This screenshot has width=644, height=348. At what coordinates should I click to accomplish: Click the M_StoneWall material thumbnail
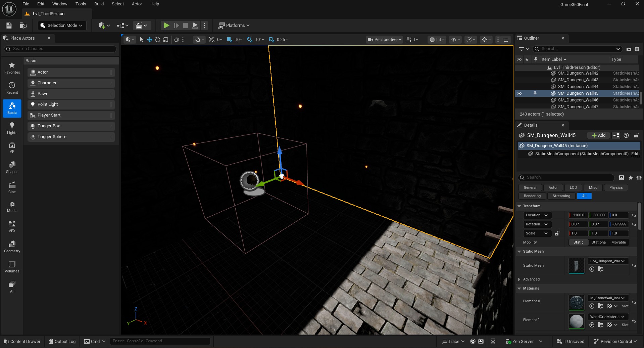[576, 302]
